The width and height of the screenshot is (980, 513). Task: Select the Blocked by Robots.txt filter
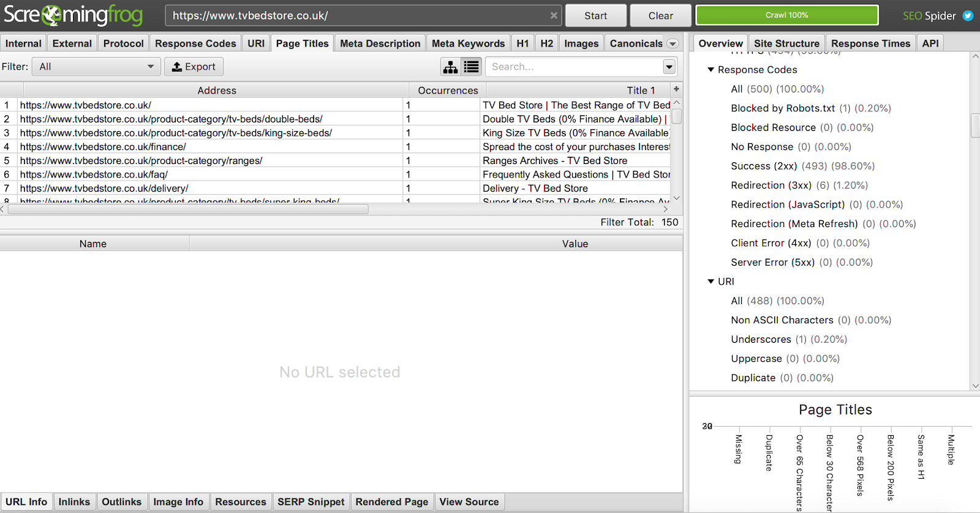(811, 108)
